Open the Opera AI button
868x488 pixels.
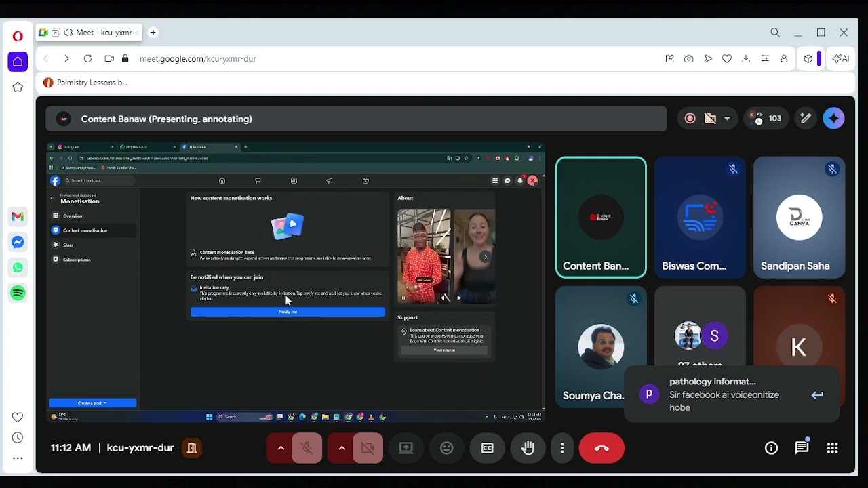click(841, 59)
